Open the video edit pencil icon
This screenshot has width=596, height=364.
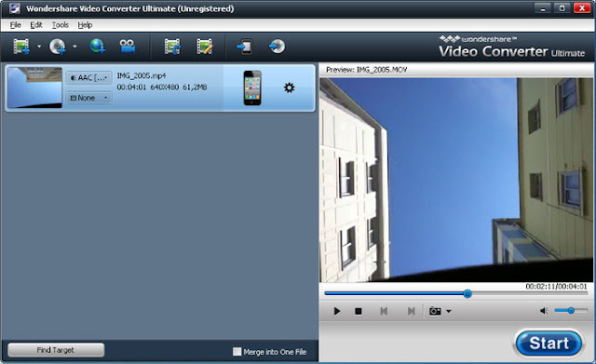pos(205,47)
